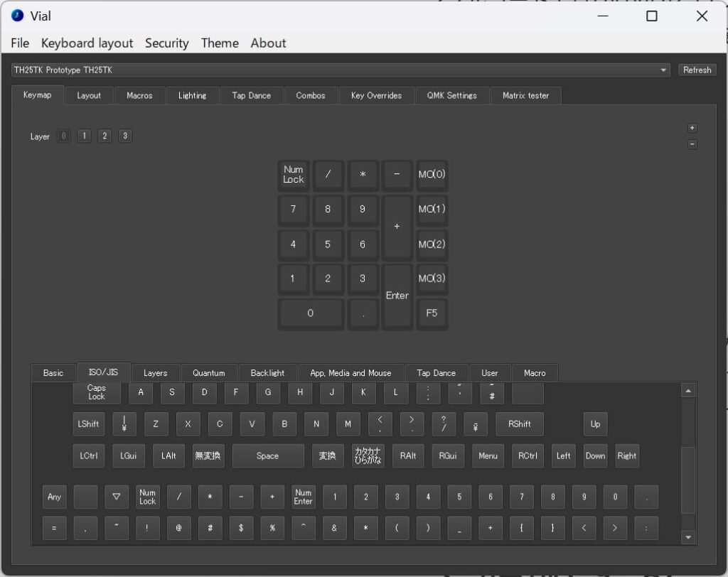The width and height of the screenshot is (728, 577).
Task: Pick the Caps Lock keycode
Action: pos(97,393)
